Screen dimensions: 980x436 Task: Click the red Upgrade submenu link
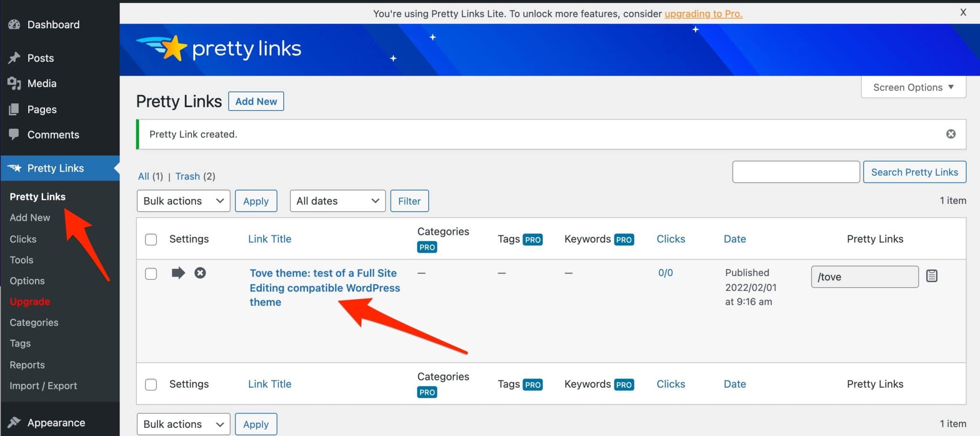coord(30,302)
